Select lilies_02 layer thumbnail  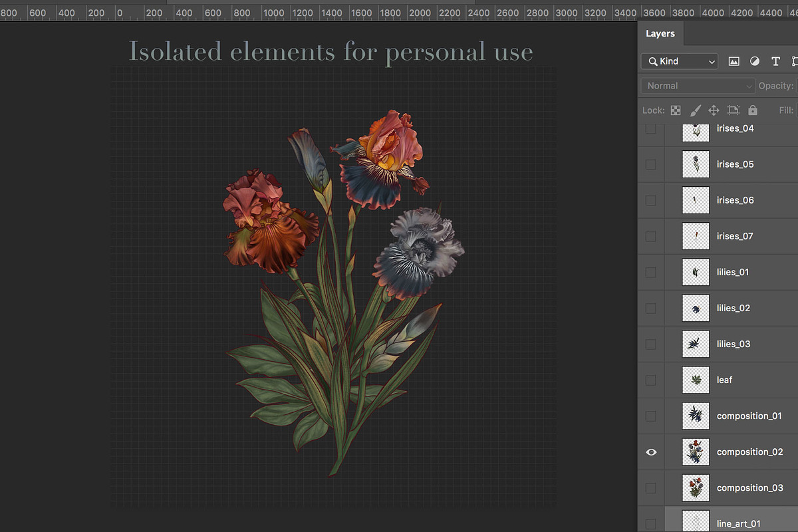coord(696,308)
